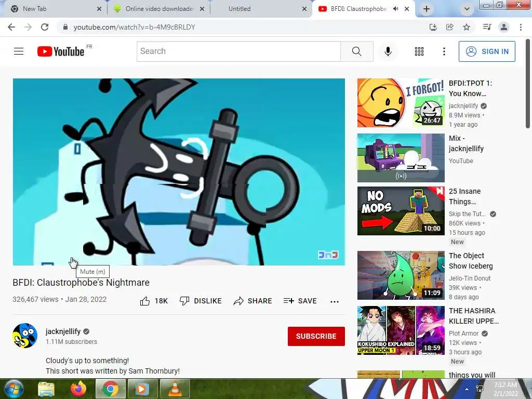Screen dimensions: 532x399
Task: Open YouTube settings three-dot menu
Action: (444, 51)
